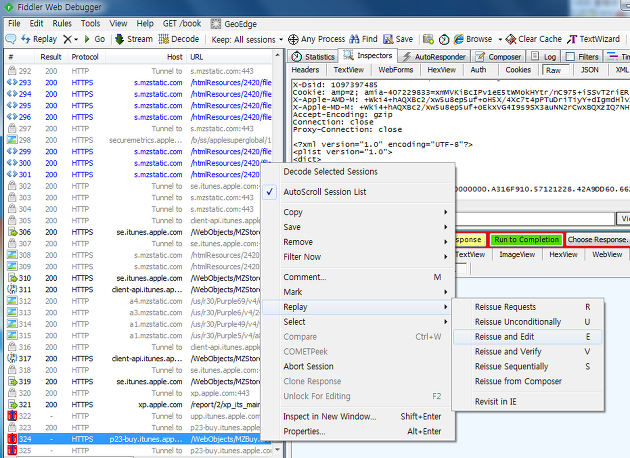Click the Go toolbar button
The image size is (630, 458).
click(x=95, y=39)
